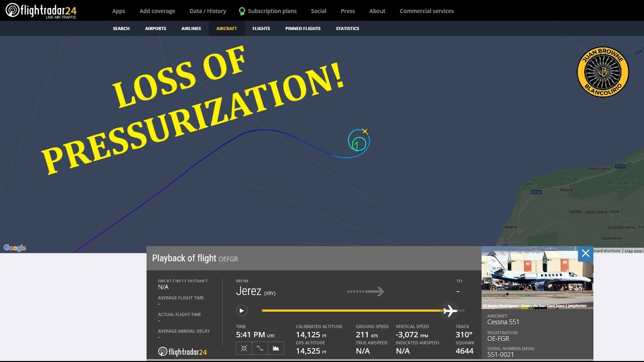The height and width of the screenshot is (362, 644).
Task: Toggle the flight route path icon
Action: coord(260,348)
